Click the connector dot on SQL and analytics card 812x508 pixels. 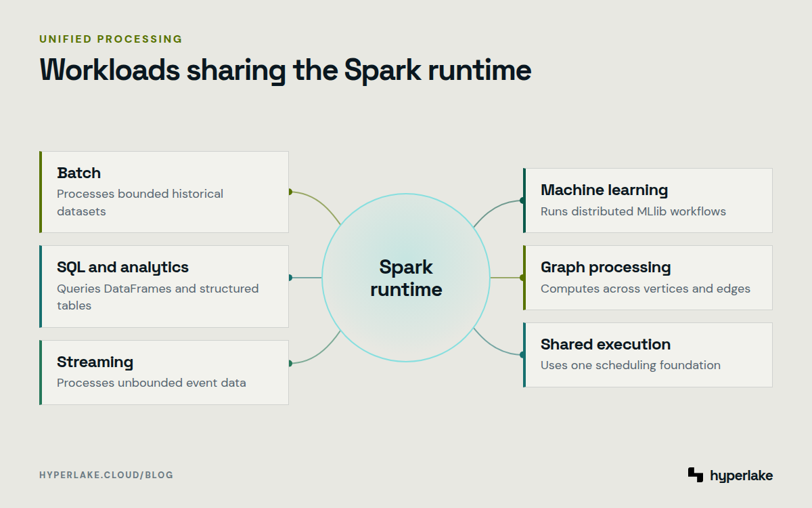coord(289,278)
